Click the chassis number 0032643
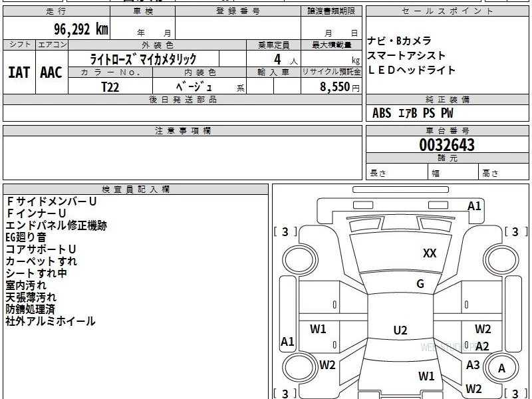The image size is (532, 399). tap(447, 145)
